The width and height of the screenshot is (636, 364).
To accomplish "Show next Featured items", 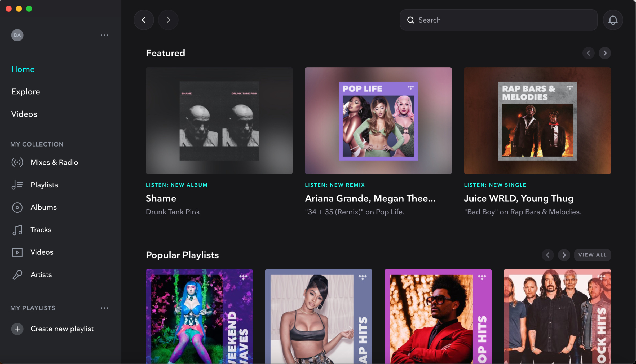I will pyautogui.click(x=605, y=53).
